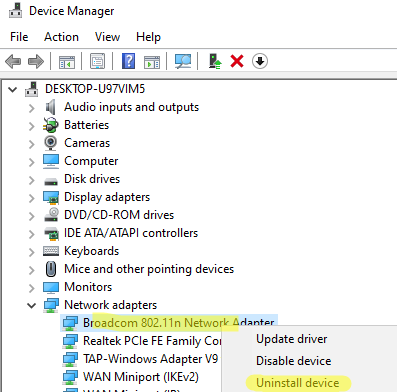Choose Update driver from context menu

tap(291, 339)
